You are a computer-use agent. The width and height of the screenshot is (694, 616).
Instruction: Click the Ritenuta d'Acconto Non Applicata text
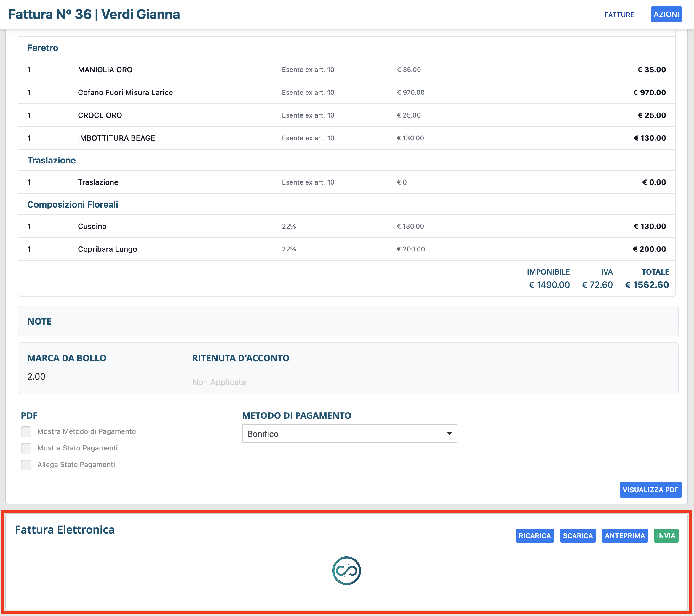(219, 382)
